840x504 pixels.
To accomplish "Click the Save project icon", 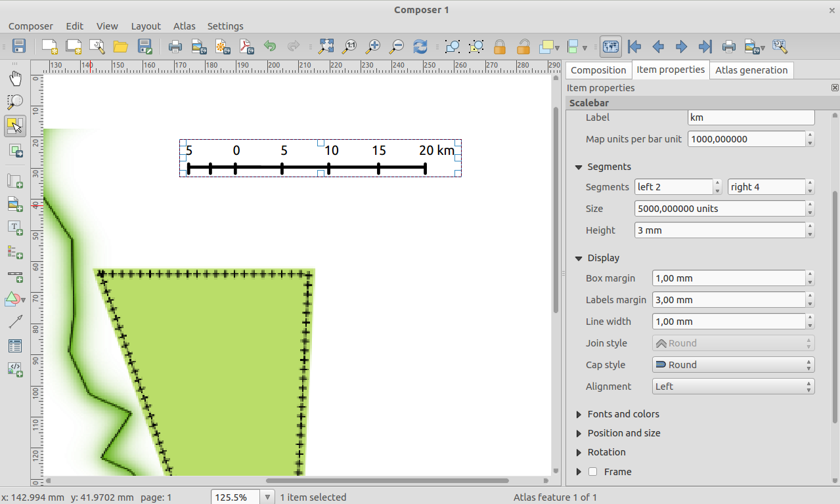I will point(19,47).
